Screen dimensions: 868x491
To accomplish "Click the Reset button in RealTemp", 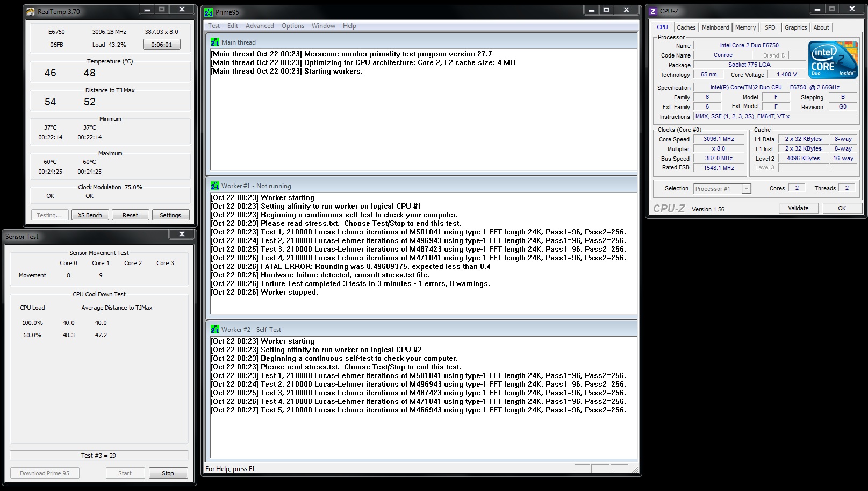I will pos(130,215).
